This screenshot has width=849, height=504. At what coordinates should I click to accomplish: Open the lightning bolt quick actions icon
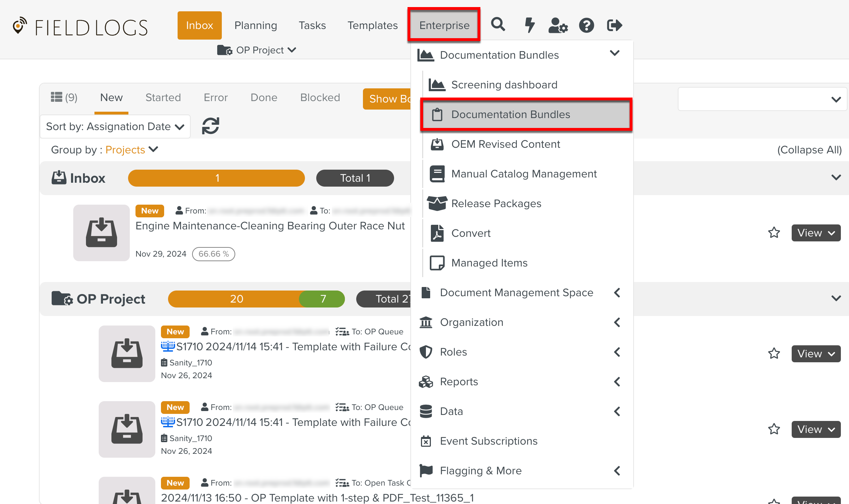pyautogui.click(x=529, y=25)
